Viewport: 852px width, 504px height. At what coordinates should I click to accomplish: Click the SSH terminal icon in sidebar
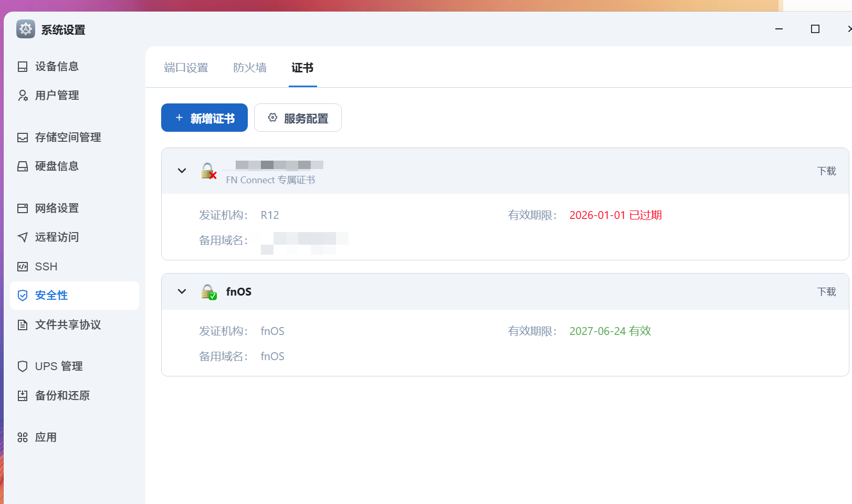click(x=23, y=267)
